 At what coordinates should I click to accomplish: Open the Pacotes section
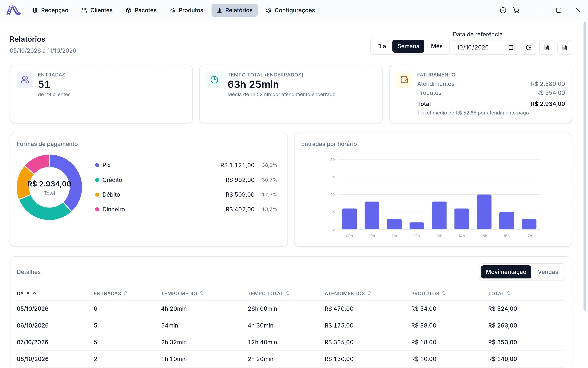tap(141, 10)
